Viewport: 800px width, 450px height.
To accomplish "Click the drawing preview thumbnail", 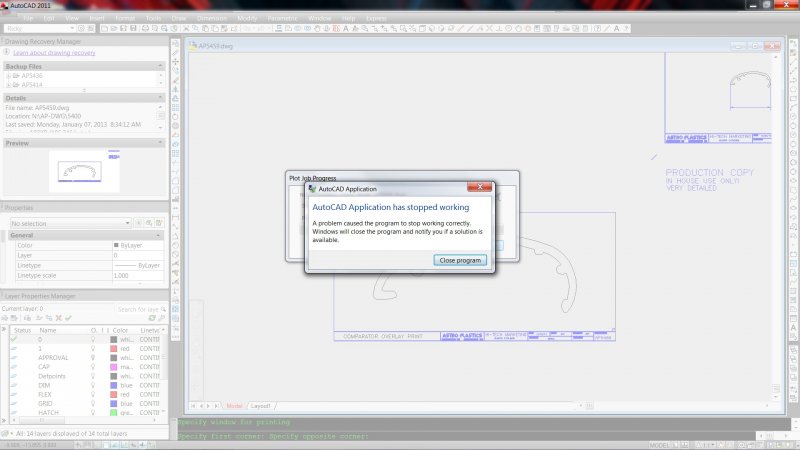I will tap(84, 171).
